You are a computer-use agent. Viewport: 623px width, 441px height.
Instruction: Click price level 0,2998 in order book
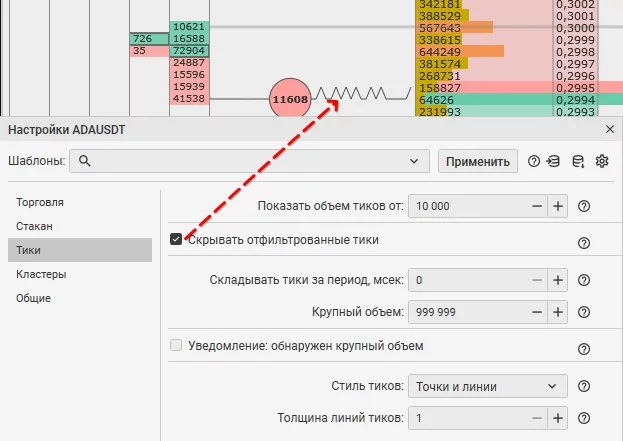pos(575,52)
